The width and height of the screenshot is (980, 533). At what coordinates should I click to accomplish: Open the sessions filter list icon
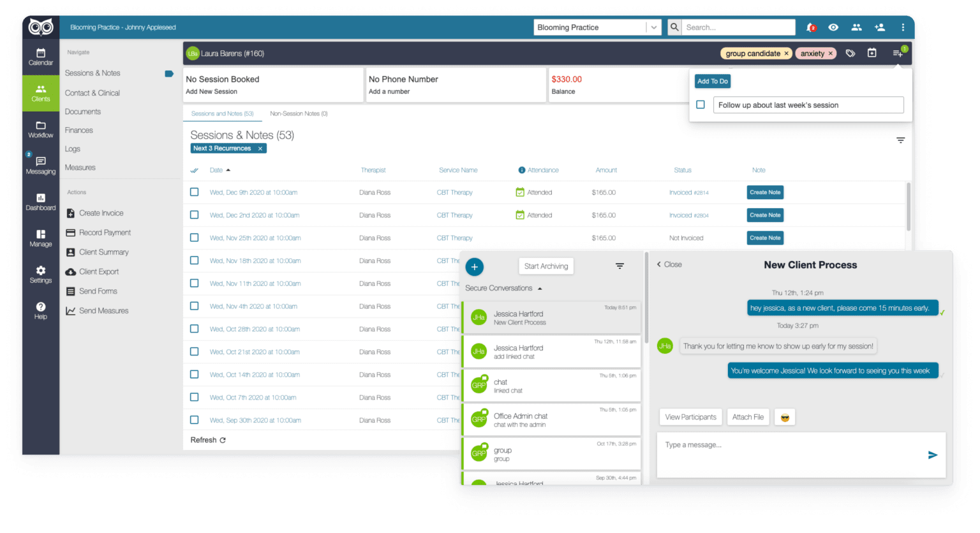900,140
